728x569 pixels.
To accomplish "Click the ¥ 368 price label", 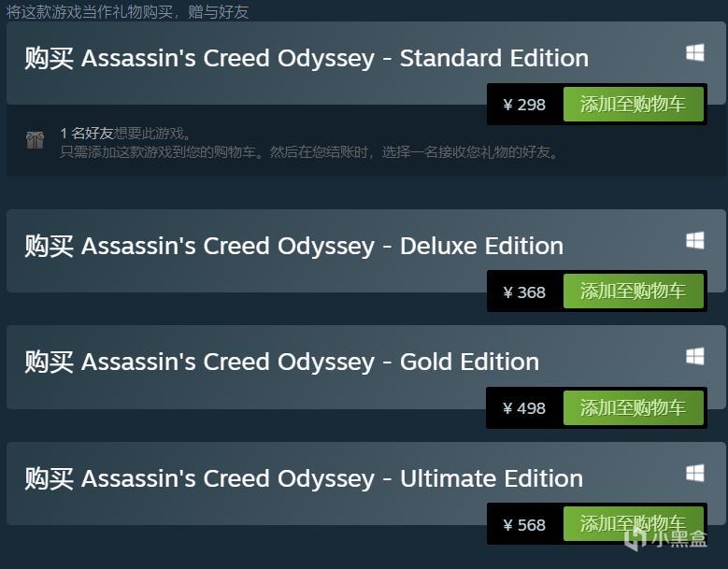I will point(524,292).
